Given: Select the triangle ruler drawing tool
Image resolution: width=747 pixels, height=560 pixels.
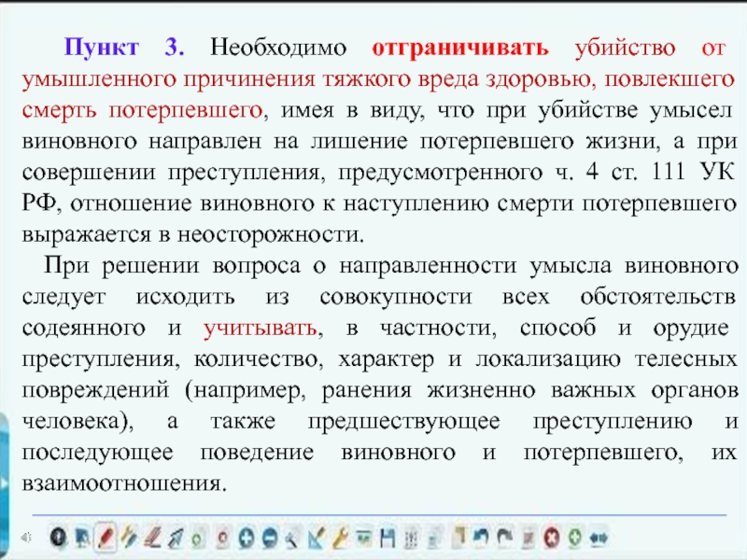Looking at the screenshot, I should pos(317,539).
